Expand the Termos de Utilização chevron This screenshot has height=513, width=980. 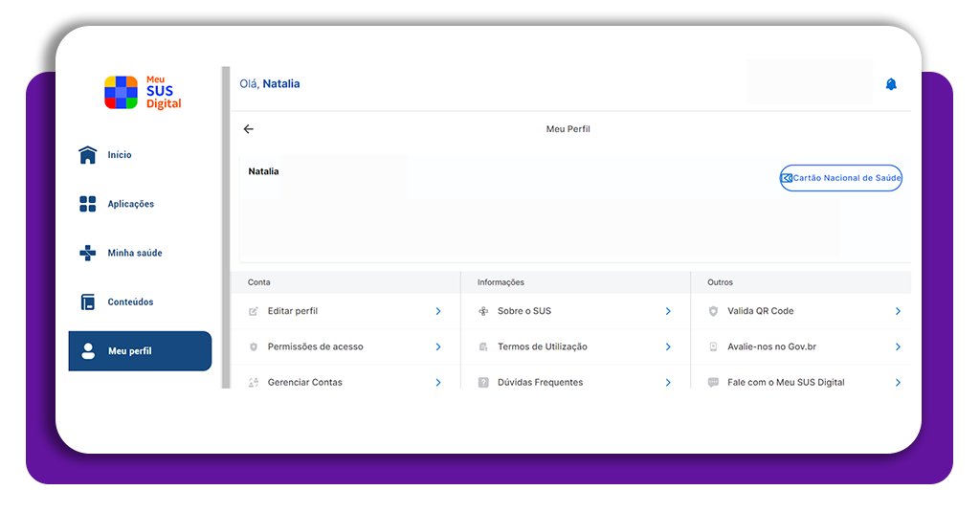pyautogui.click(x=668, y=346)
